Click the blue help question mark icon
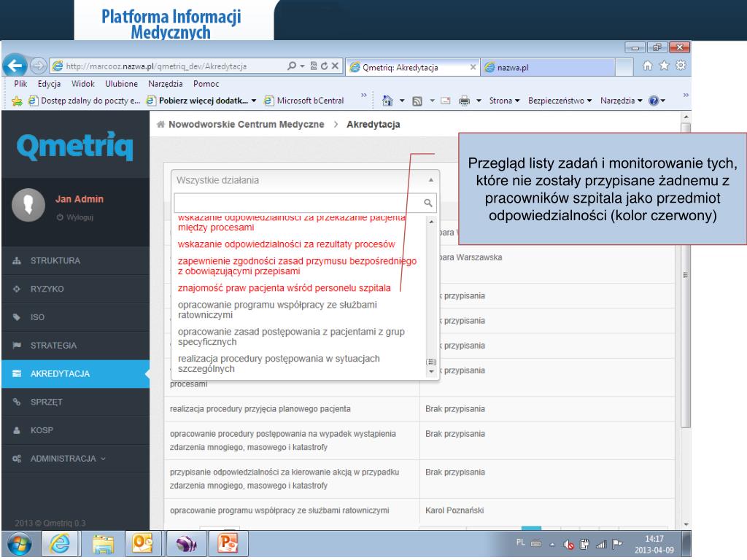The width and height of the screenshot is (747, 560). click(x=654, y=101)
